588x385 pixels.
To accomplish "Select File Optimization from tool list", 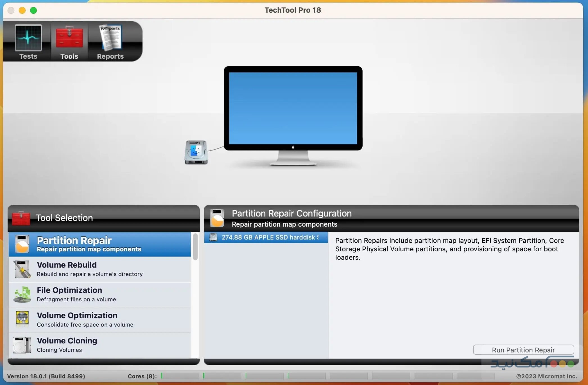I will coord(84,294).
